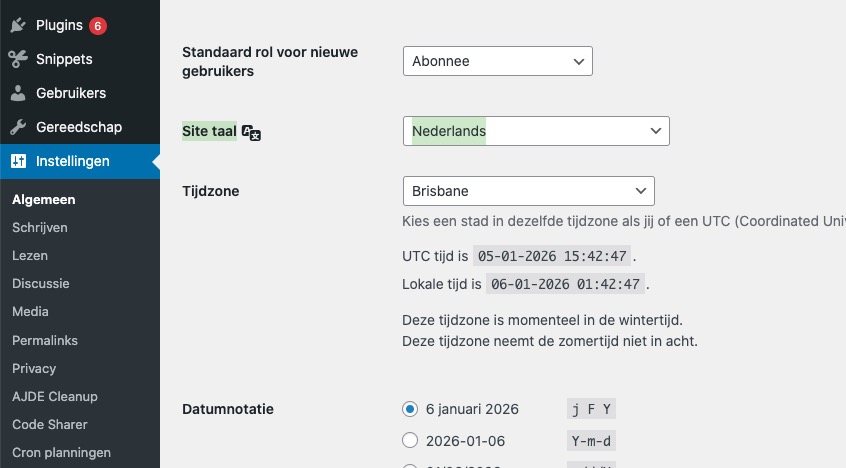The height and width of the screenshot is (468, 846).
Task: Click the translation icon beside Site taal
Action: [252, 133]
